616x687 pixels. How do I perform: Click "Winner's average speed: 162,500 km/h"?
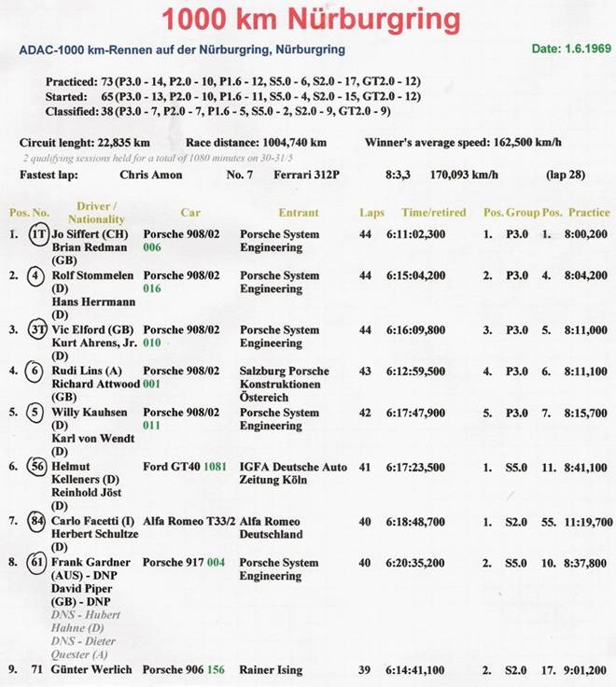pyautogui.click(x=463, y=143)
